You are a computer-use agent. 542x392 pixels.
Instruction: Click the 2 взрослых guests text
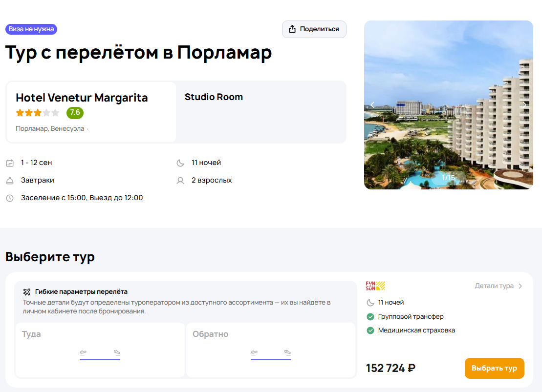tap(212, 180)
